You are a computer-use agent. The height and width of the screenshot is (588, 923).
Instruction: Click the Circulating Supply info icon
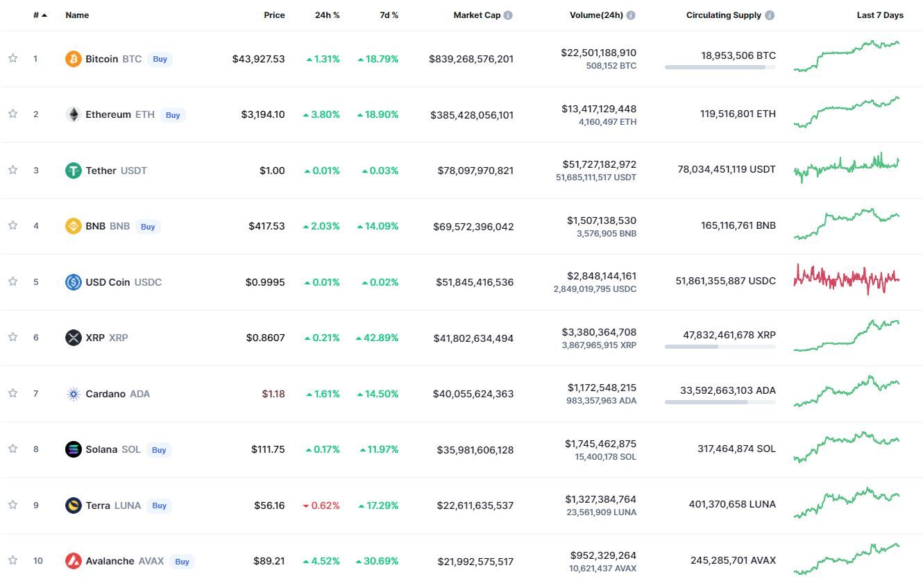[x=770, y=15]
